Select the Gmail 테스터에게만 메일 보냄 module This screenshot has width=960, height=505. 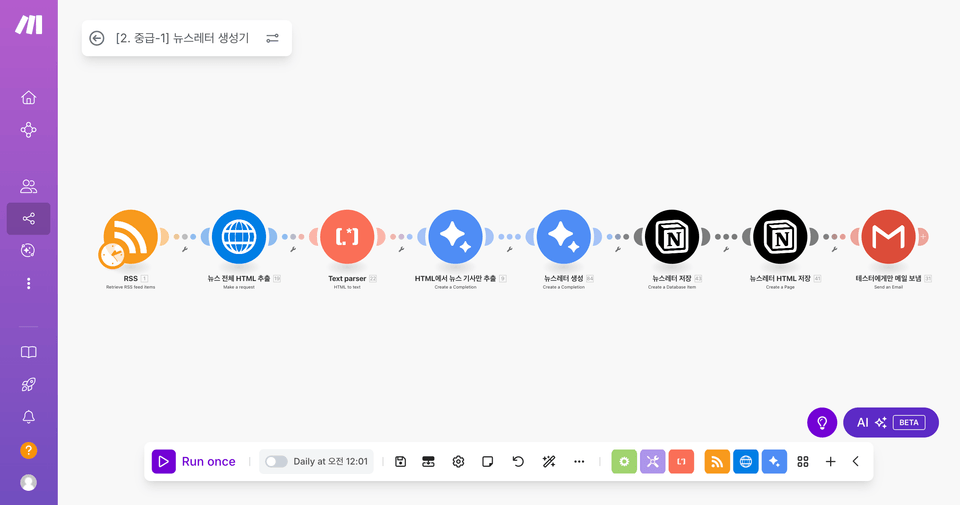tap(888, 236)
